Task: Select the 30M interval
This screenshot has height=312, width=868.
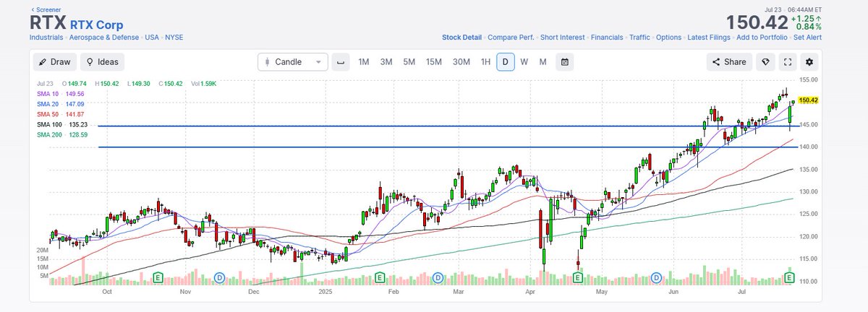Action: pos(461,62)
